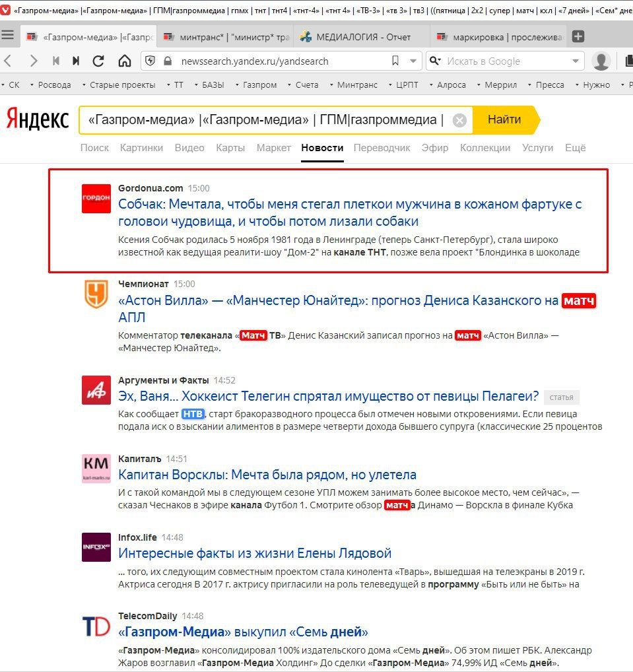This screenshot has height=672, width=633.
Task: Switch to the маркировка browser tab
Action: (x=498, y=37)
